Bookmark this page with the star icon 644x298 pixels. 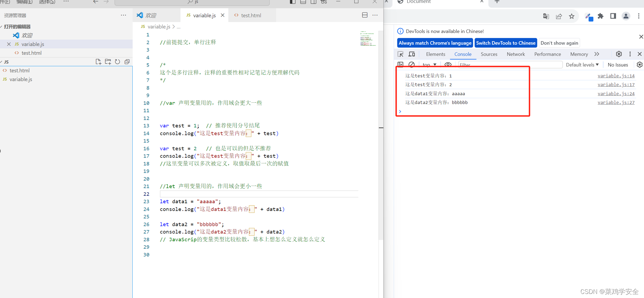[572, 16]
